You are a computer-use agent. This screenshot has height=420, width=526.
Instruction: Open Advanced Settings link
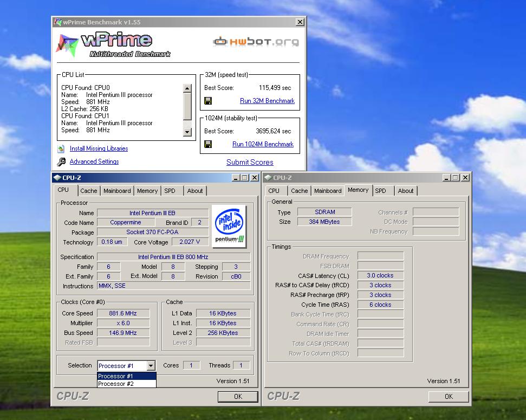pyautogui.click(x=94, y=161)
